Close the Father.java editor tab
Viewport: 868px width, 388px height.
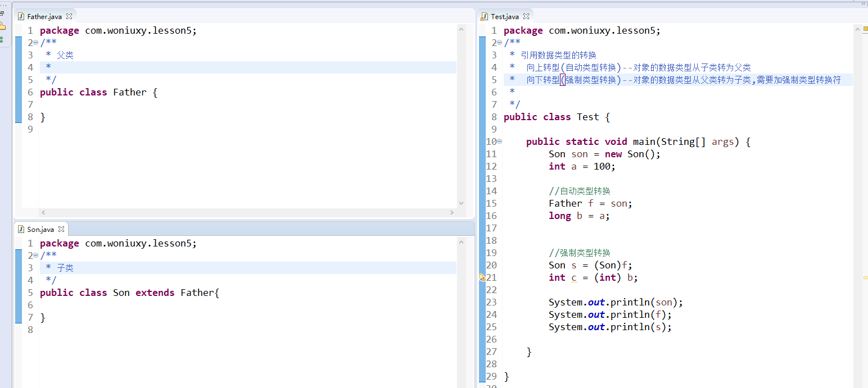[x=69, y=17]
